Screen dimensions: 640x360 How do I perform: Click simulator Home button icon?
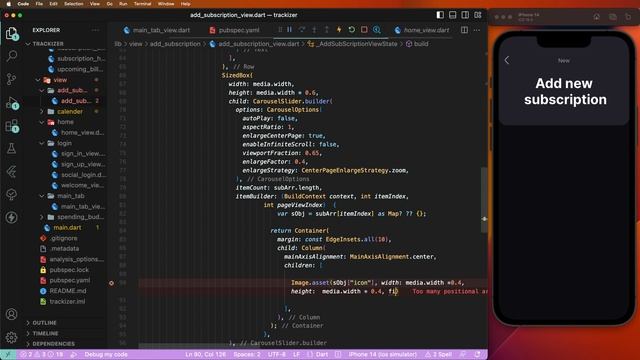(x=597, y=17)
